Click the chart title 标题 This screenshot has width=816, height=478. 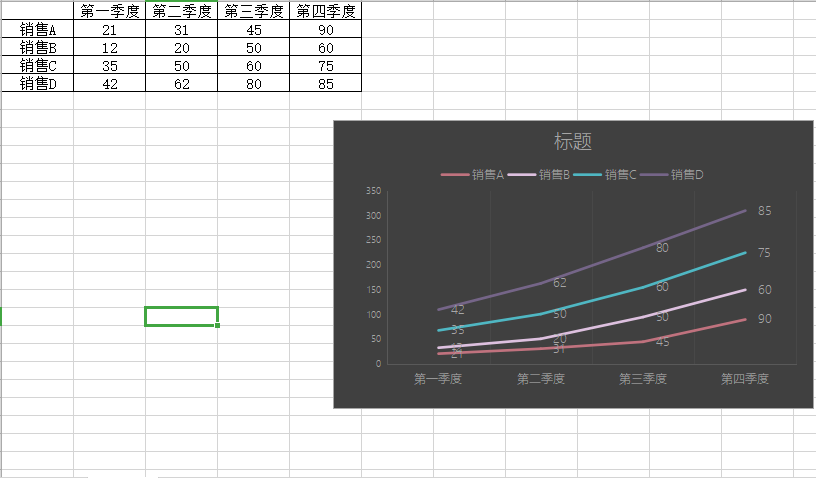[x=572, y=141]
